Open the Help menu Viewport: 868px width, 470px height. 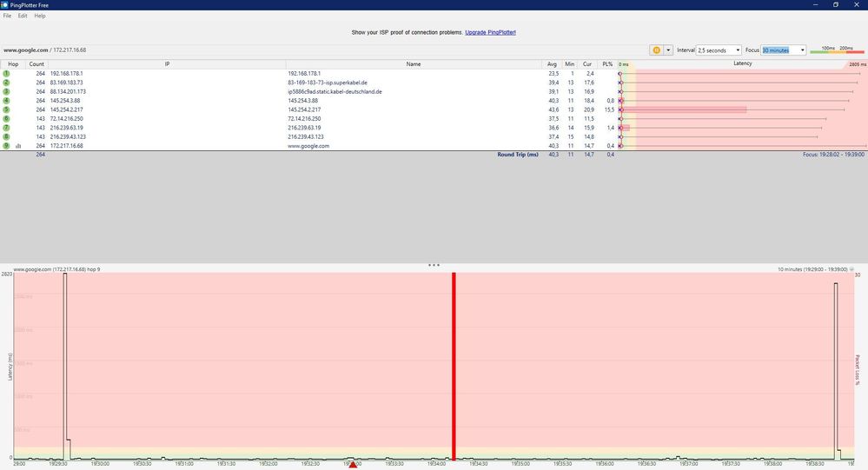pyautogui.click(x=40, y=16)
